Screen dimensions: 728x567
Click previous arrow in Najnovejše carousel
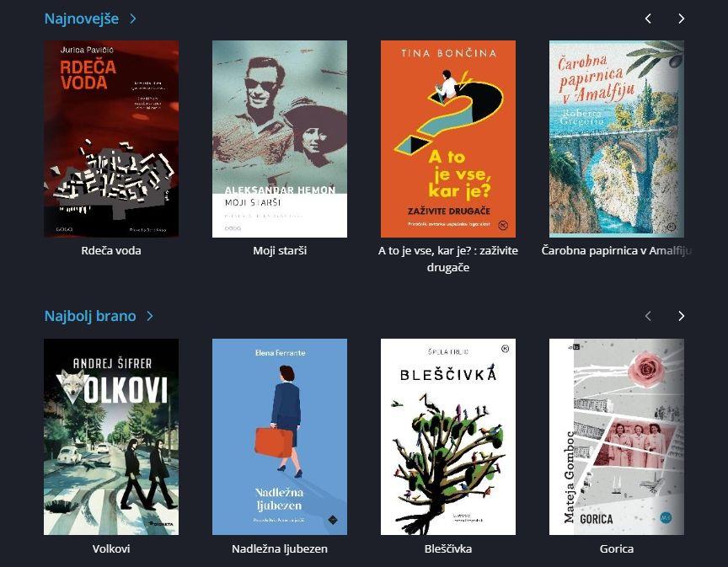coord(648,19)
